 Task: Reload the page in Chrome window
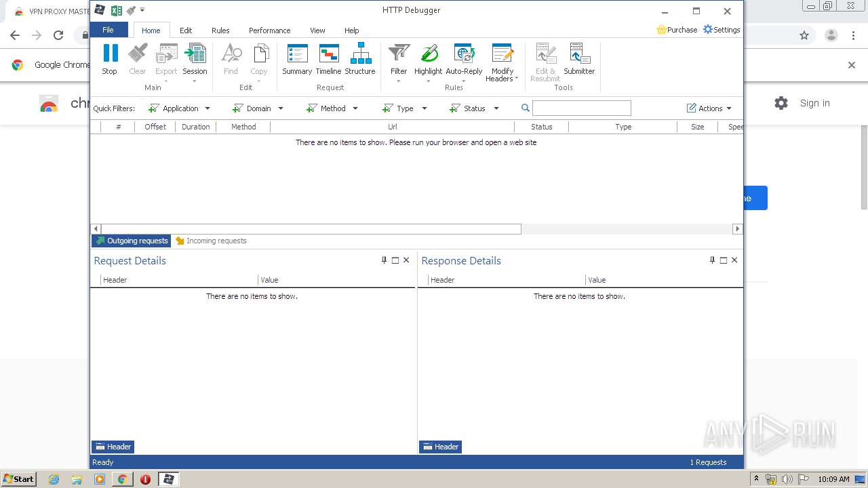(x=58, y=35)
